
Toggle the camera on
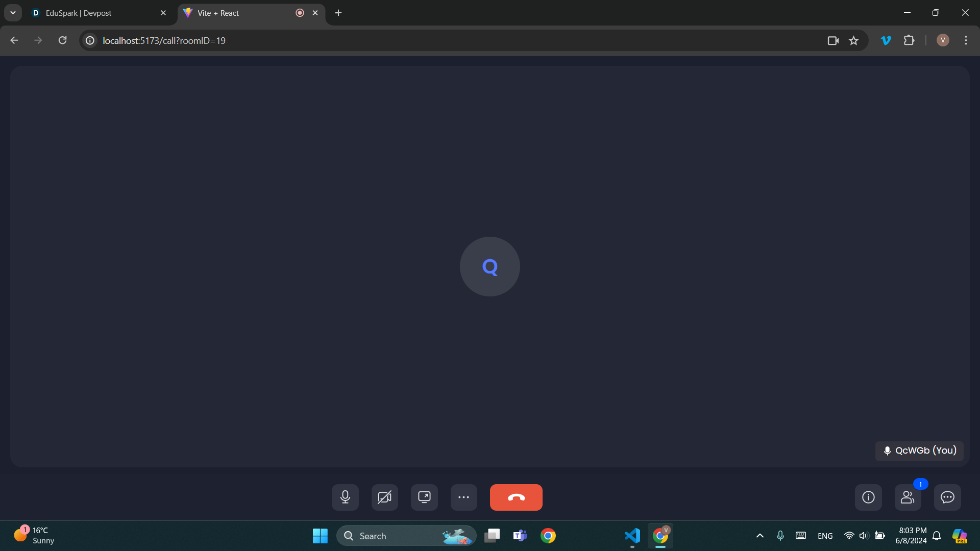pyautogui.click(x=384, y=497)
